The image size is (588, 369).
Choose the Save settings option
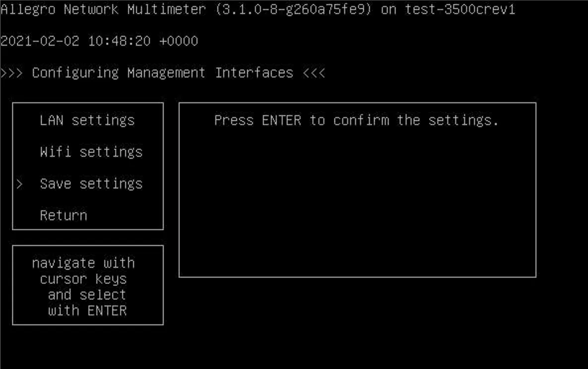(x=91, y=184)
